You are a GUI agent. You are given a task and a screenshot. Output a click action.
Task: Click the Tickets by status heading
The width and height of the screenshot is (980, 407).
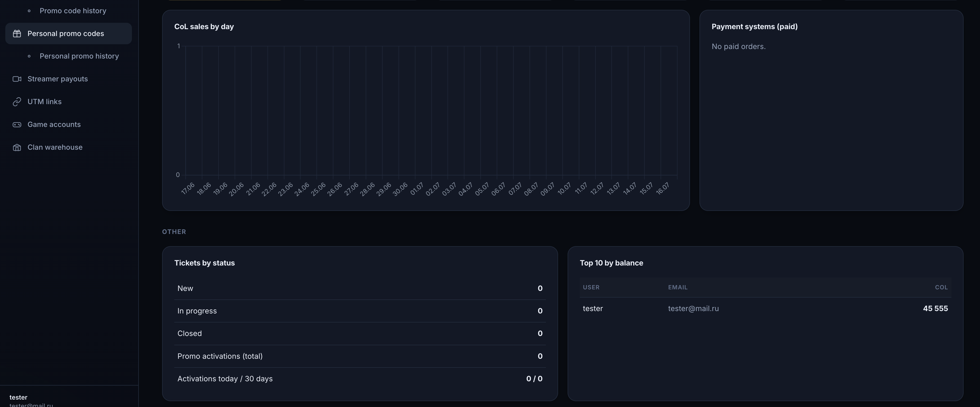[204, 263]
